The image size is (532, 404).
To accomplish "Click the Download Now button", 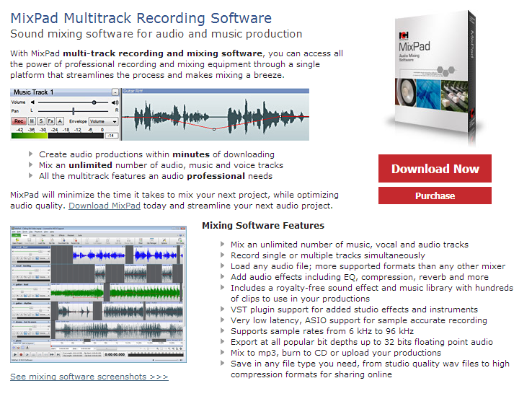I will click(x=435, y=168).
